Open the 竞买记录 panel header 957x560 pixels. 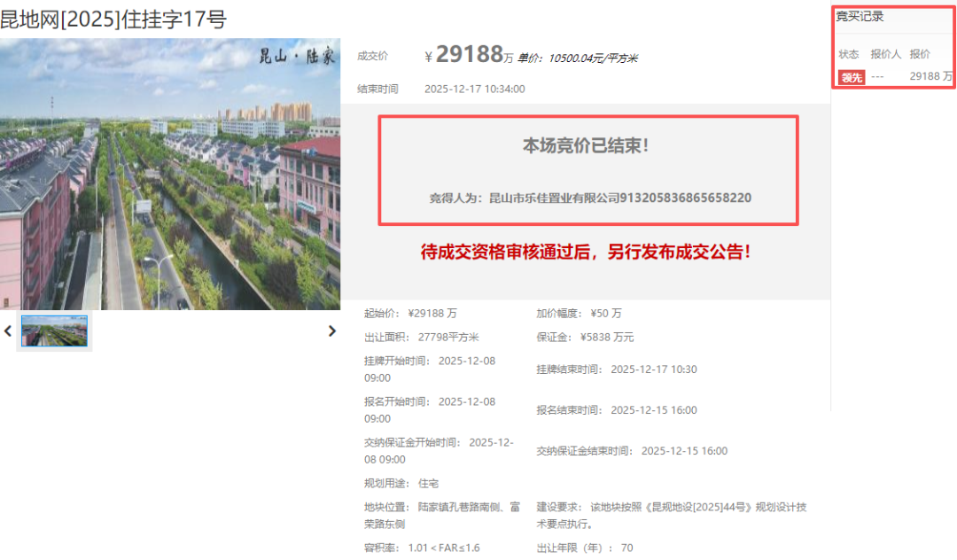click(x=860, y=17)
